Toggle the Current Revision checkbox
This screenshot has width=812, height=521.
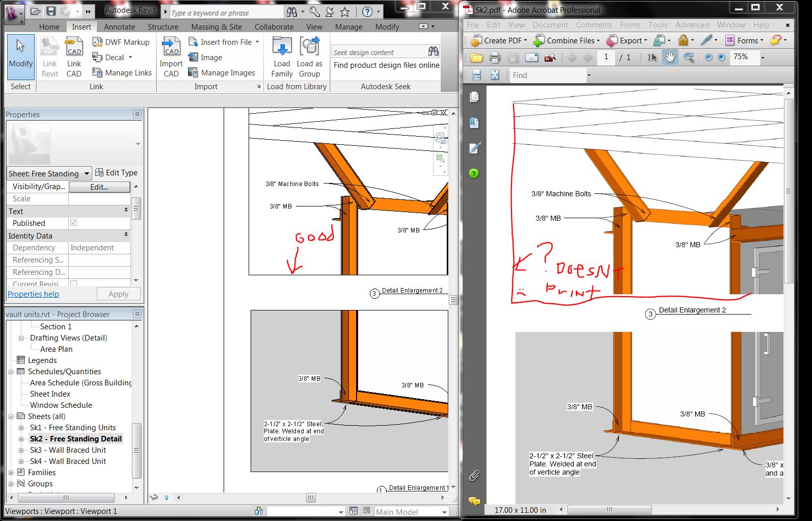(74, 283)
